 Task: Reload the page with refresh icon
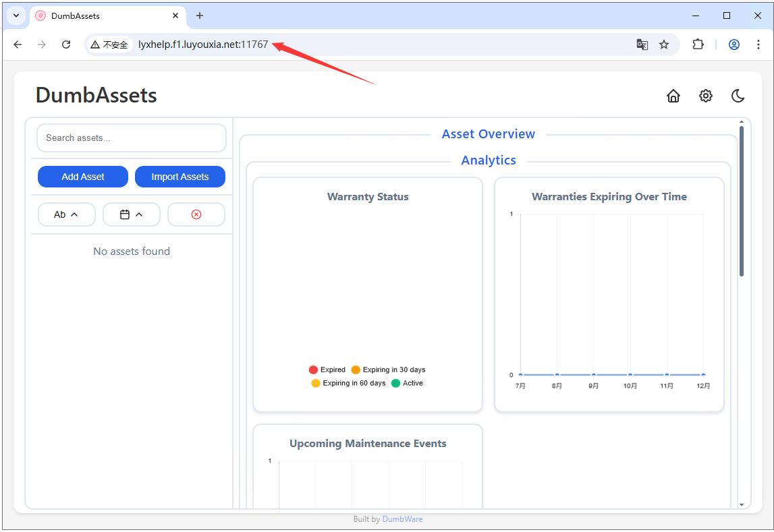(66, 45)
